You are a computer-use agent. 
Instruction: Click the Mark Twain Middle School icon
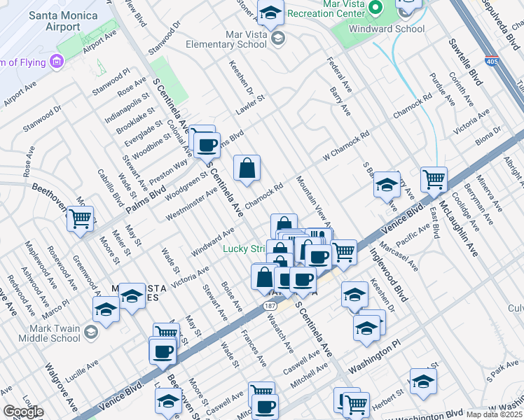pos(91,333)
